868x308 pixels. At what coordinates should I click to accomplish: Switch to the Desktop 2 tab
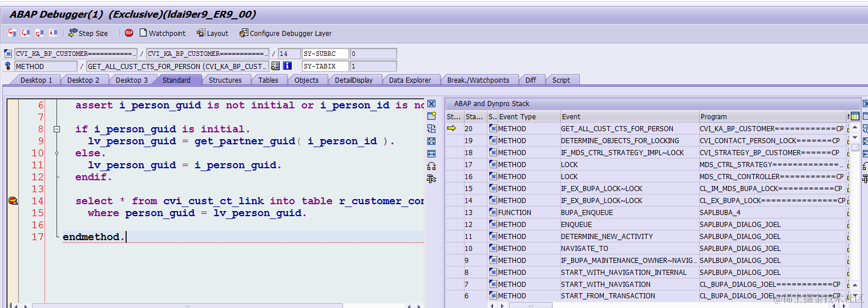[83, 80]
